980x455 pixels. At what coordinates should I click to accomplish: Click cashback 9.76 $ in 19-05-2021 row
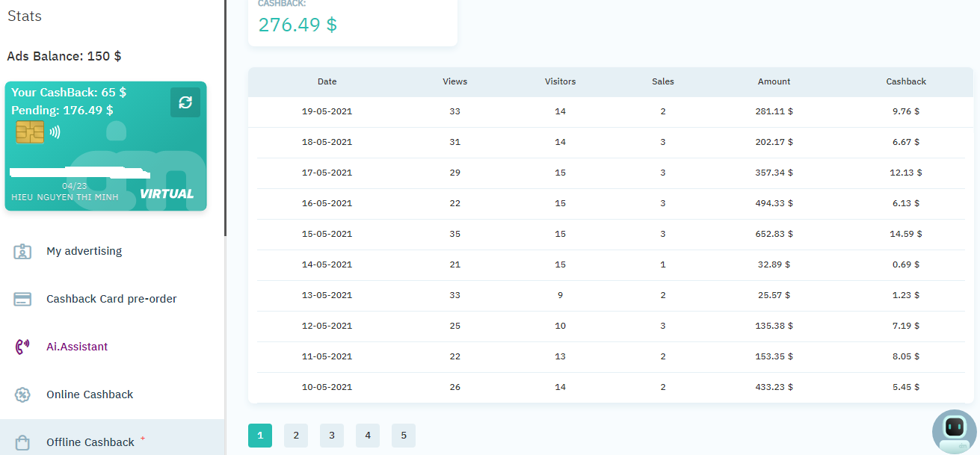tap(906, 111)
